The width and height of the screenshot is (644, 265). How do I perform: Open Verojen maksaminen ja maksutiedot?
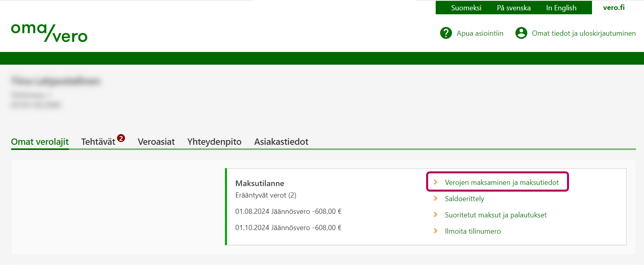pos(502,182)
